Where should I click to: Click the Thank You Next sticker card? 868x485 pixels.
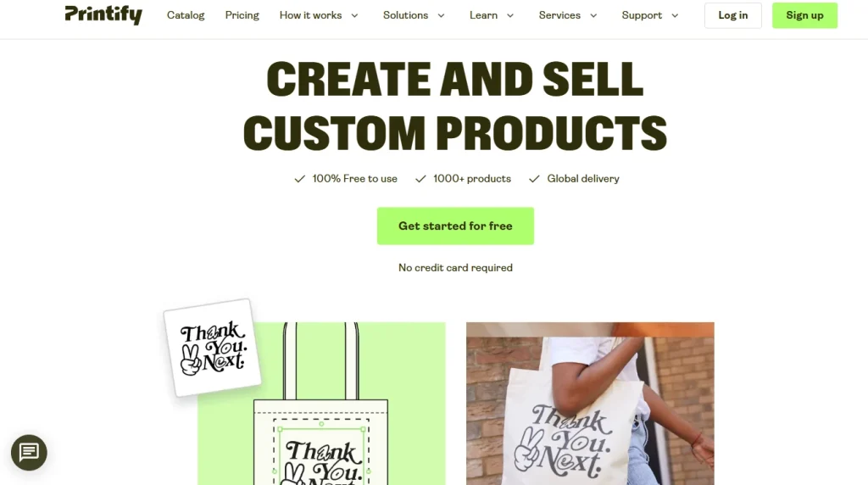pos(213,348)
